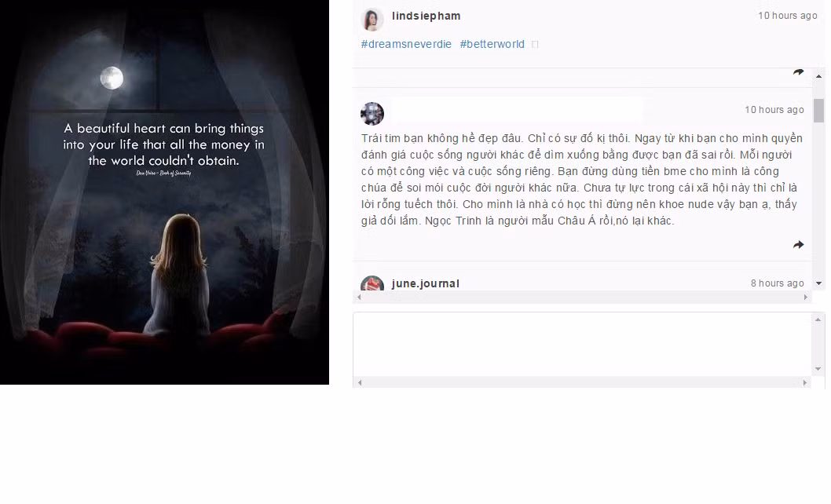Click the small box icon after #betterworld
Image resolution: width=831 pixels, height=504 pixels.
pyautogui.click(x=535, y=45)
